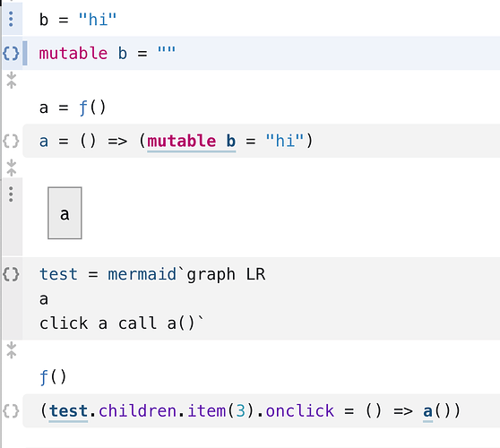Insert cell below mutable b cell

click(12, 80)
